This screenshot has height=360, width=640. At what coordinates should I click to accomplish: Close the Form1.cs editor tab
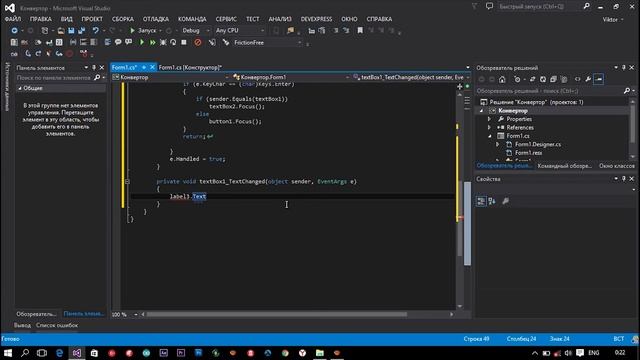click(x=152, y=67)
